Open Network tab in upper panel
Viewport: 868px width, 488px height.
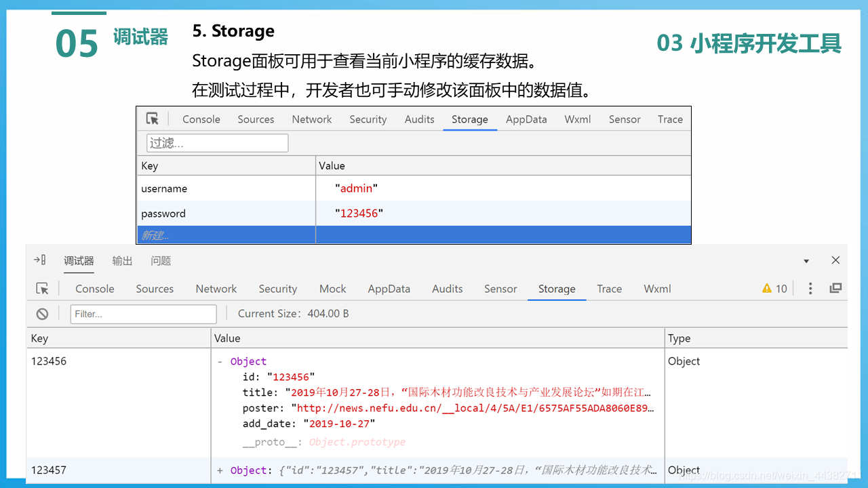pos(312,119)
